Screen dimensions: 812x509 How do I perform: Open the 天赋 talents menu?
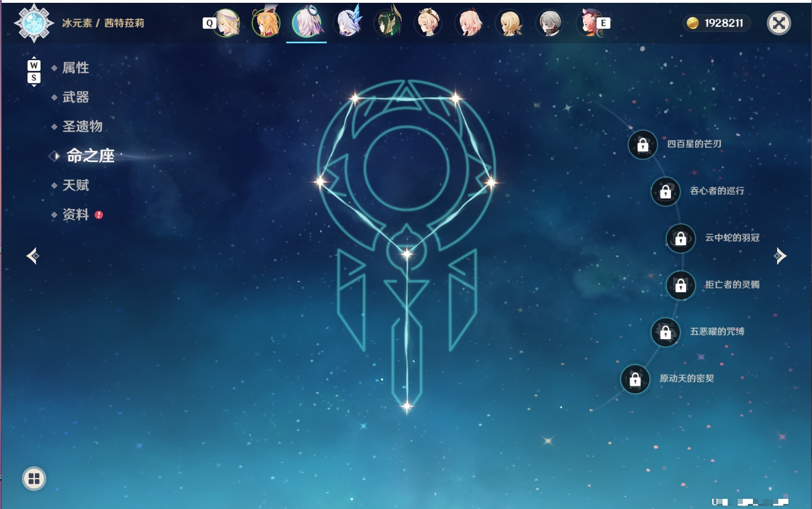pyautogui.click(x=75, y=185)
